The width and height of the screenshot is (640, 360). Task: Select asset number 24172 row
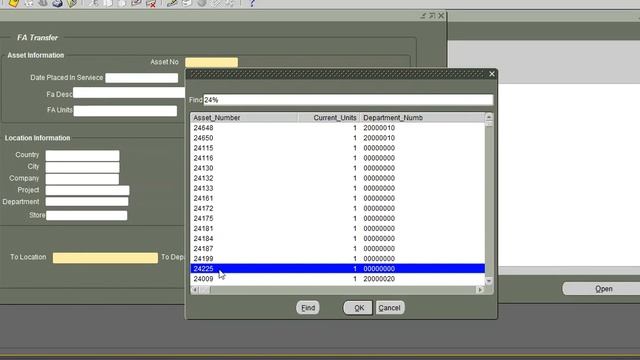coord(338,208)
